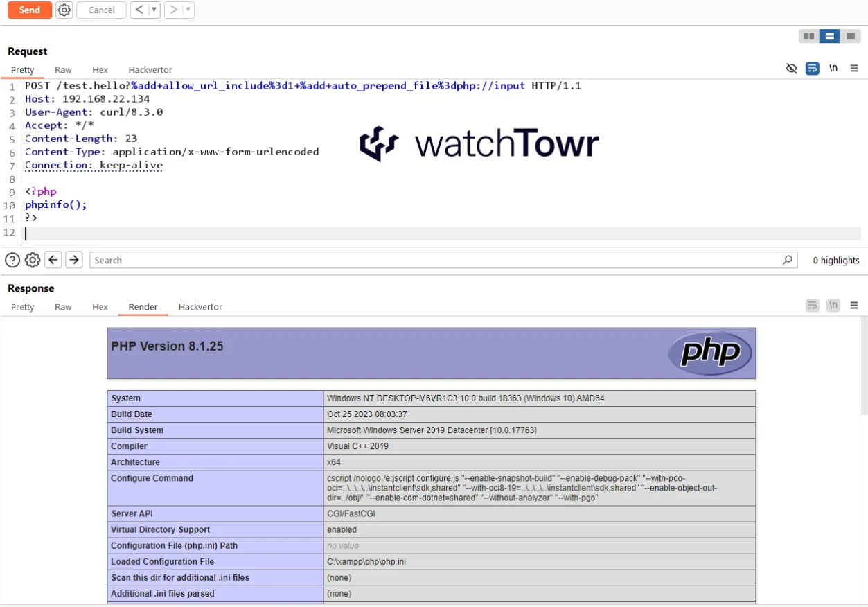Open the Request pane hamburger menu
This screenshot has height=607, width=868.
click(854, 68)
